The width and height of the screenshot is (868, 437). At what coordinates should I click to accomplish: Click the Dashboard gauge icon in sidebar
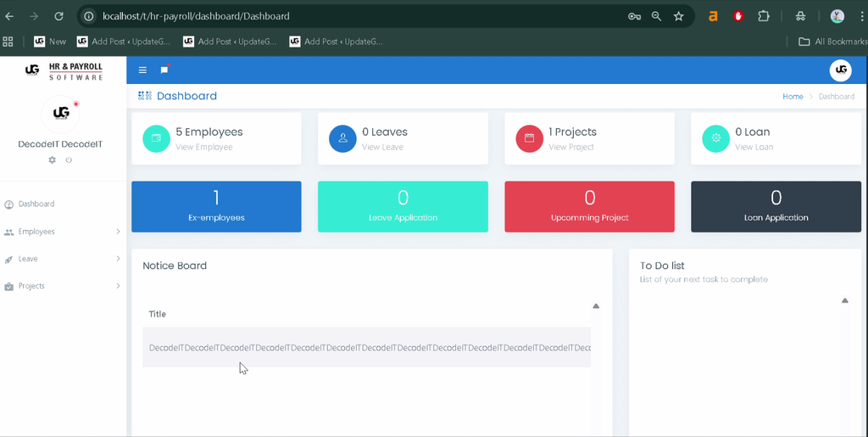8,204
